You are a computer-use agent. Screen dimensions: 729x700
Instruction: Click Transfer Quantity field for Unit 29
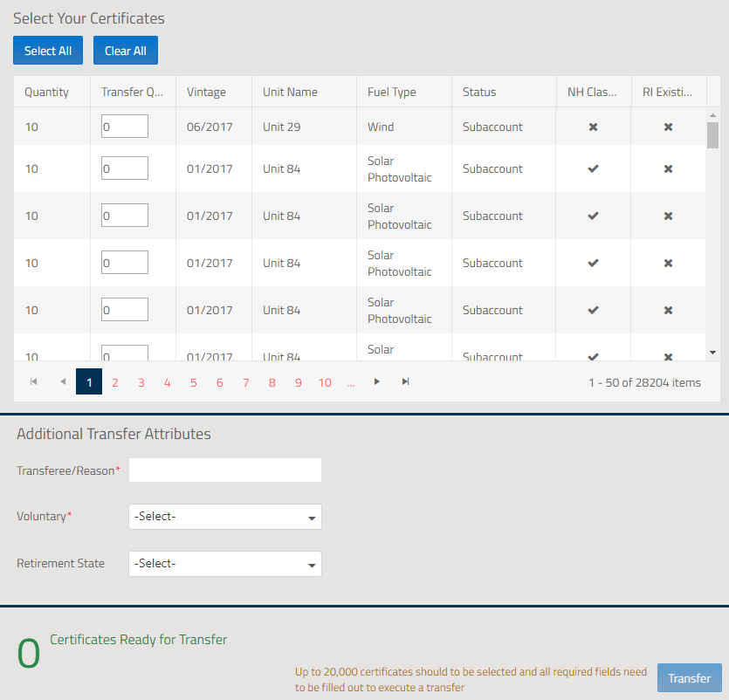point(124,127)
